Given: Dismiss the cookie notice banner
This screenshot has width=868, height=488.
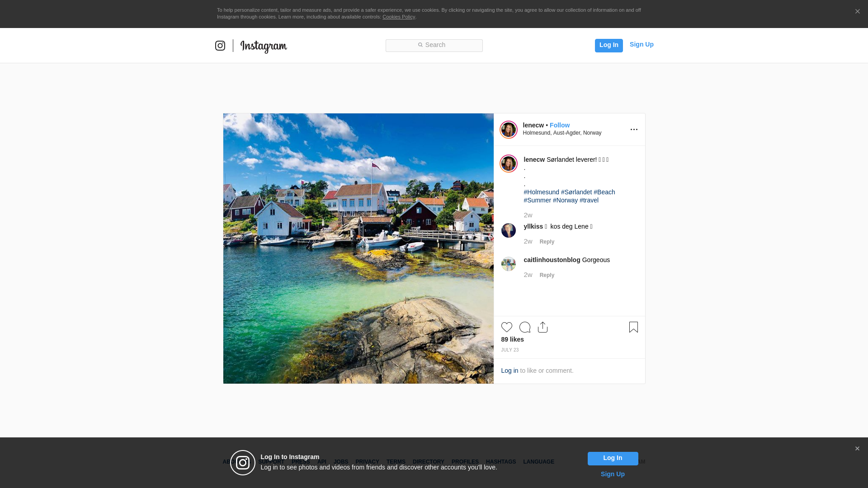Looking at the screenshot, I should point(857,12).
